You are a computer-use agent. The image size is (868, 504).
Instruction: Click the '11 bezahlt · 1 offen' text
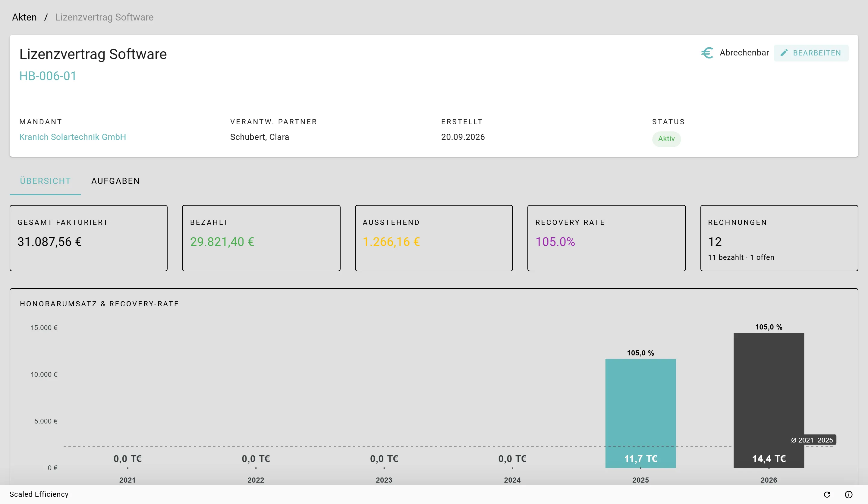click(741, 257)
